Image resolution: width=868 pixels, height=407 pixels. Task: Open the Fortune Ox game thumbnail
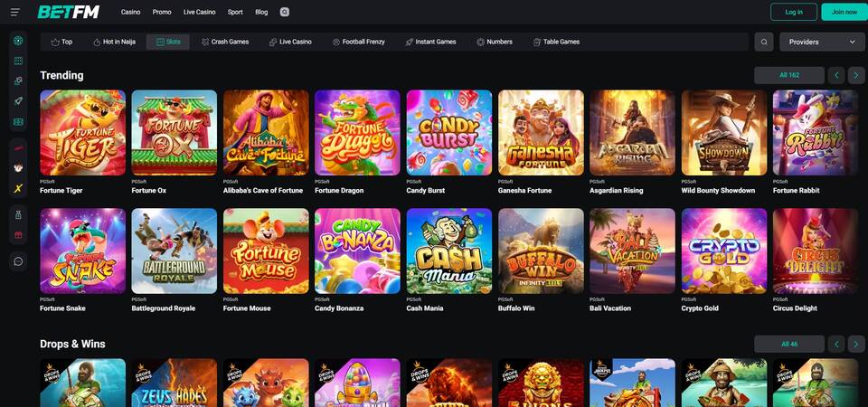coord(175,133)
